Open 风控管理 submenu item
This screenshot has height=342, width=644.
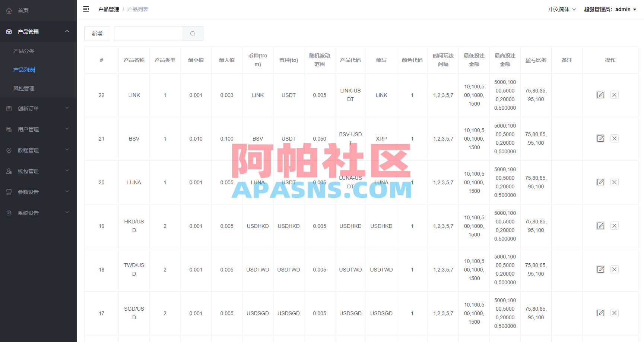click(x=24, y=88)
